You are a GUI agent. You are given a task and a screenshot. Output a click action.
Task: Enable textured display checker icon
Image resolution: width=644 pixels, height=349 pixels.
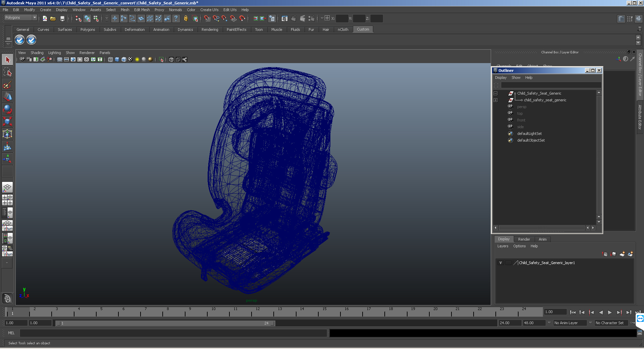pos(130,59)
